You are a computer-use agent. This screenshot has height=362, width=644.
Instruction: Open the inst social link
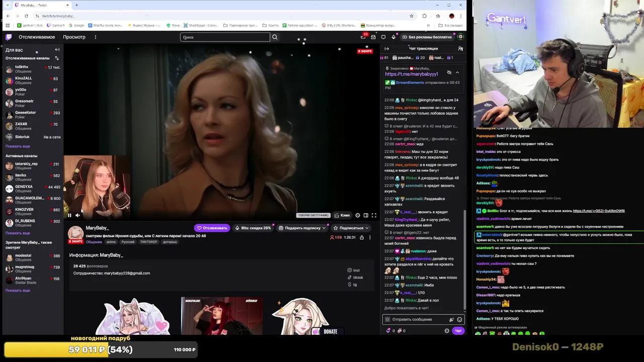coord(354,270)
